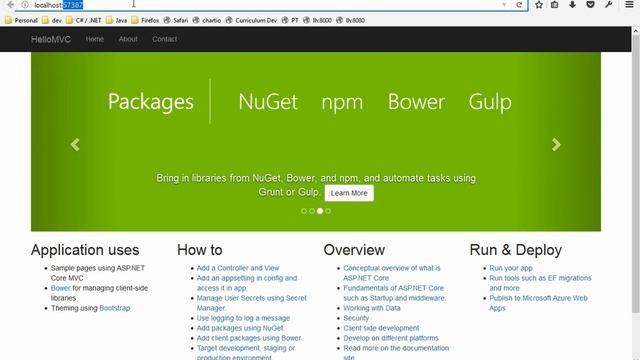The width and height of the screenshot is (640, 360).
Task: Open the dev bookmarks folder
Action: [x=52, y=20]
